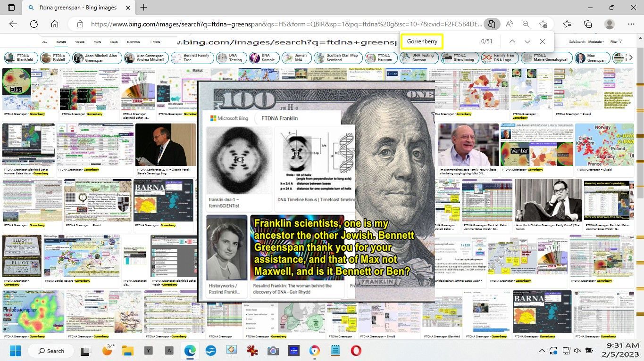Open File Explorer from the taskbar
The height and width of the screenshot is (361, 644).
[128, 351]
